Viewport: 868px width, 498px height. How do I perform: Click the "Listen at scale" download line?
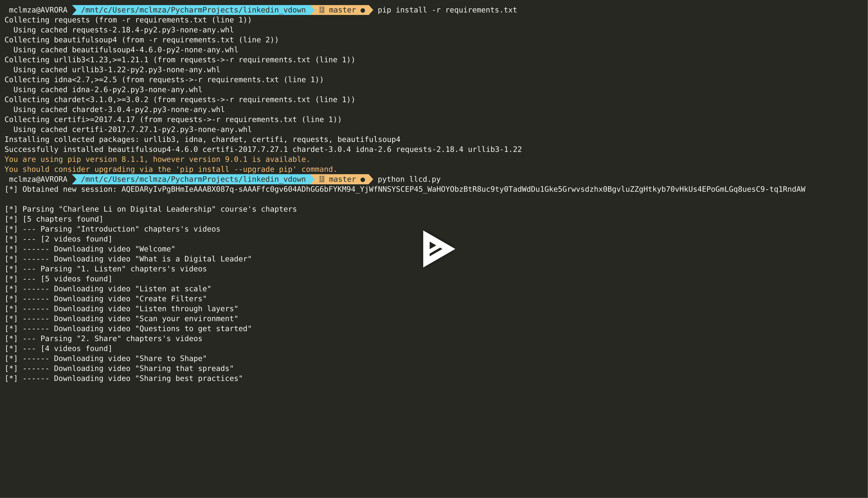click(108, 289)
